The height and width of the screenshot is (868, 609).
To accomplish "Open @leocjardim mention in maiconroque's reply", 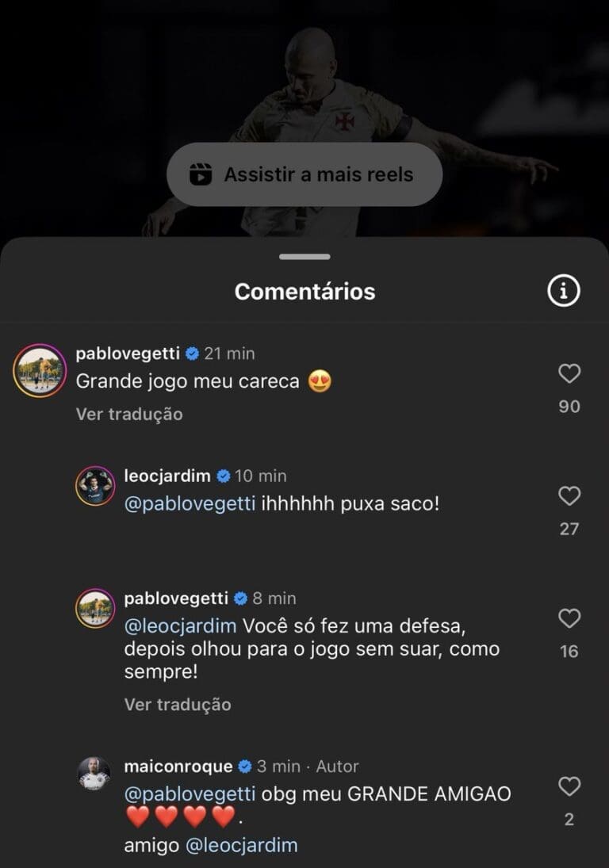I will click(241, 845).
